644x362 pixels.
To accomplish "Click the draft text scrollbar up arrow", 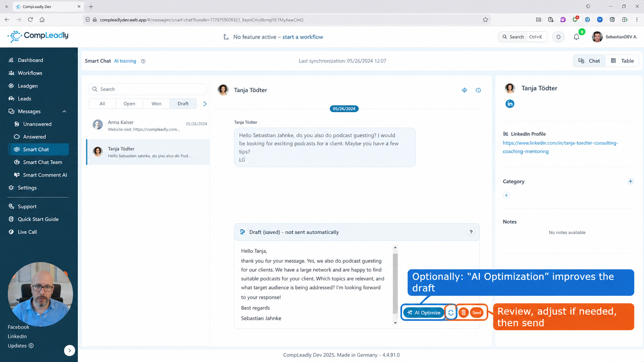I will click(x=395, y=248).
